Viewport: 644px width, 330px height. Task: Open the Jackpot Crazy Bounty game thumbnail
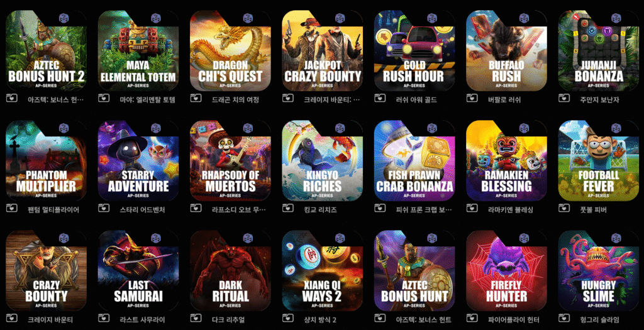[323, 50]
